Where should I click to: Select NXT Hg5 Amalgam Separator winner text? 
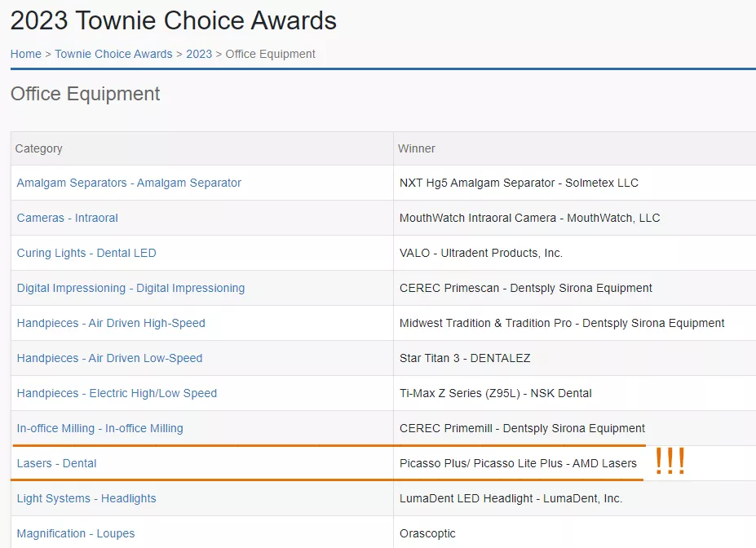tap(519, 183)
